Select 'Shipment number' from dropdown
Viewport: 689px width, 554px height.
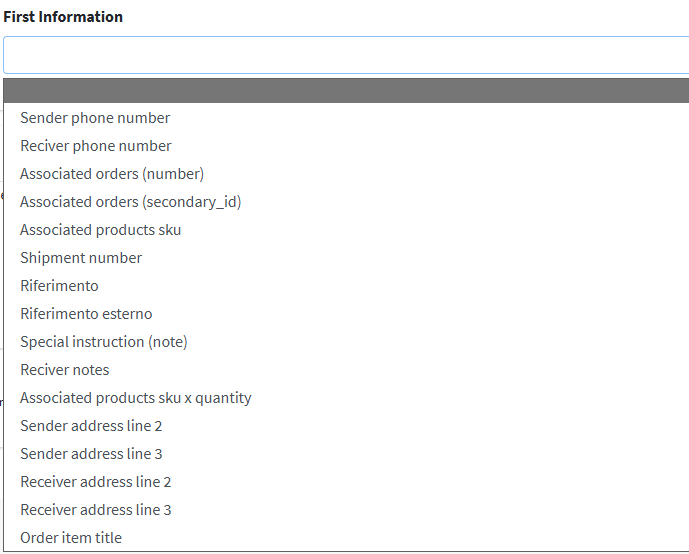tap(81, 258)
